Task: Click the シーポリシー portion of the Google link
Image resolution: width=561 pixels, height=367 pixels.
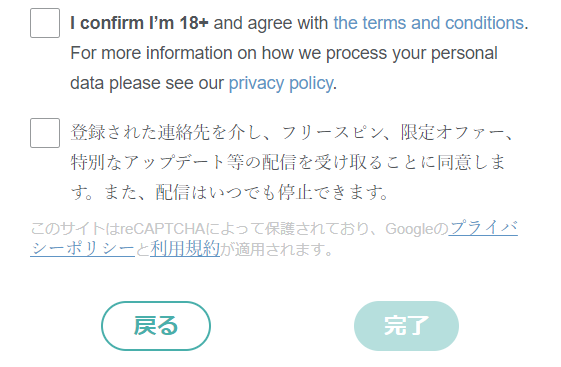Action: [x=83, y=248]
